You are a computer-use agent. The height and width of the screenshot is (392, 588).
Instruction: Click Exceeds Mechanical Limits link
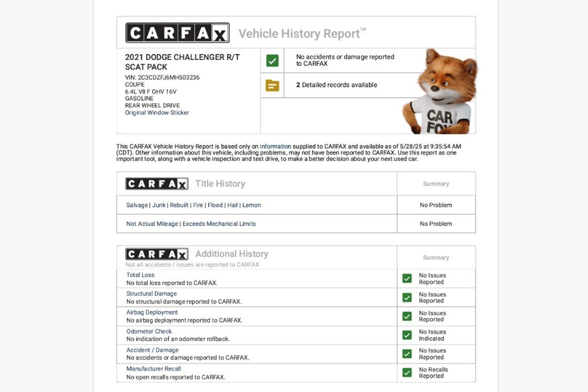pos(219,224)
